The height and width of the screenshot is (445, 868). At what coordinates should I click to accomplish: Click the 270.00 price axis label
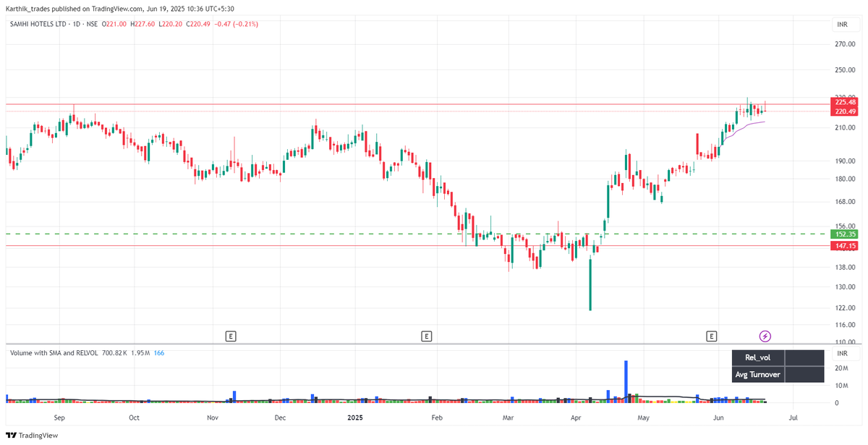pos(845,44)
